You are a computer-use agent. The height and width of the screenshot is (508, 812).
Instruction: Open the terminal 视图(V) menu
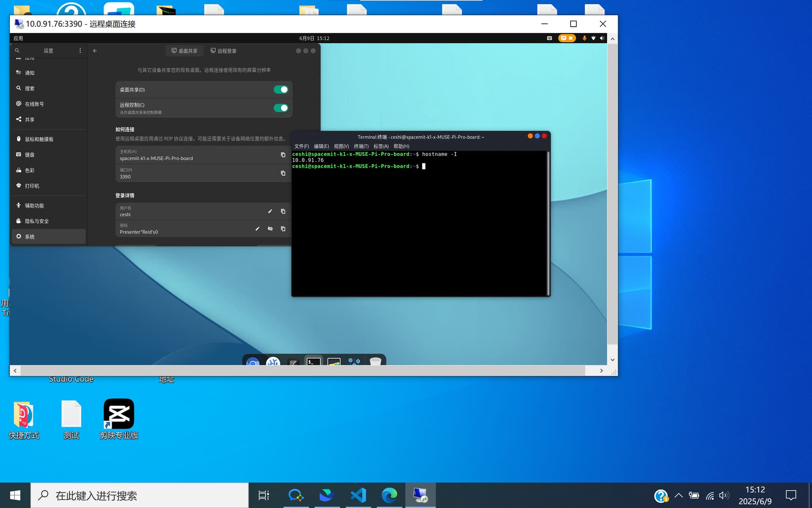341,146
